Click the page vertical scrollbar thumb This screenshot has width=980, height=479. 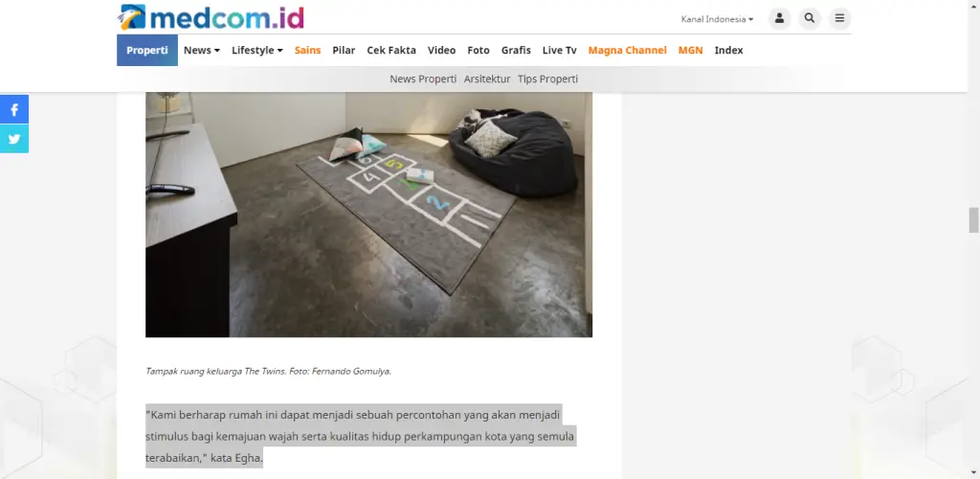pyautogui.click(x=973, y=219)
